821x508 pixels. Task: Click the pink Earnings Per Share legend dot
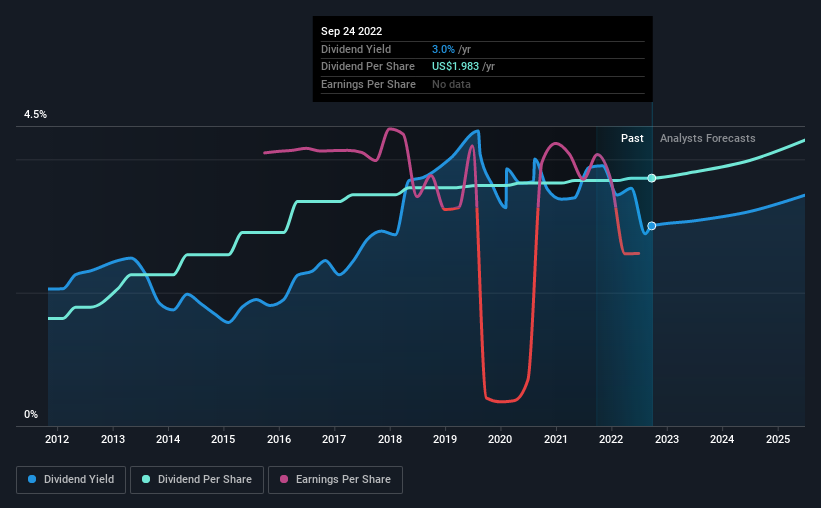(x=283, y=480)
